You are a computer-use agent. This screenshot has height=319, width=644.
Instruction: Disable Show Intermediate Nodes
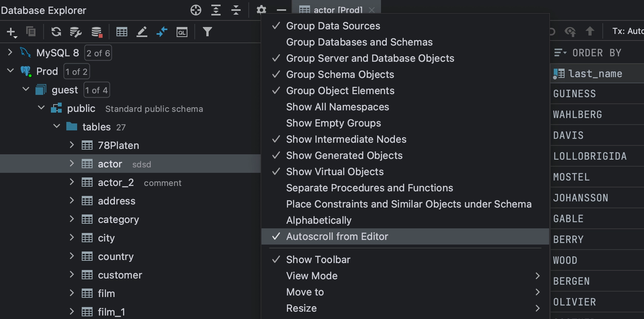pyautogui.click(x=405, y=139)
